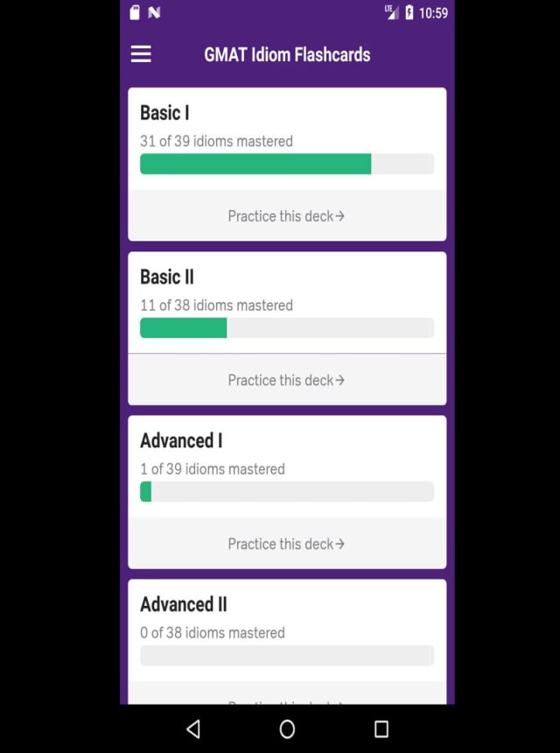Viewport: 560px width, 753px height.
Task: Select the Basic I deck title
Action: tap(164, 113)
